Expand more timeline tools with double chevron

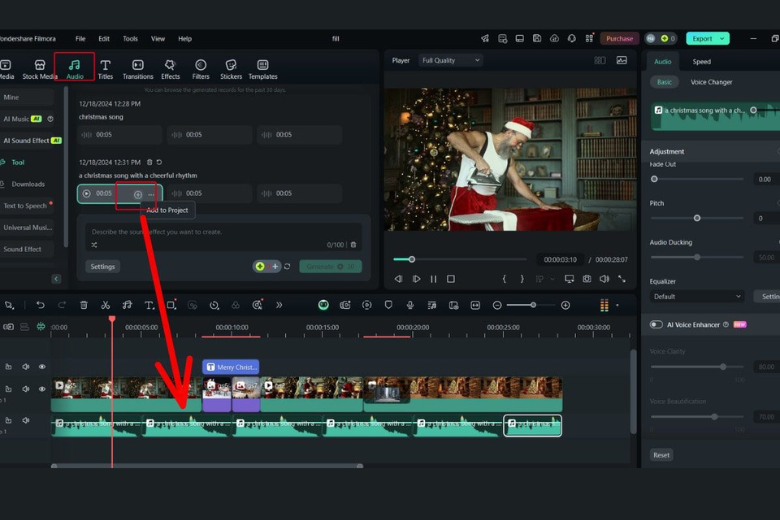pos(279,305)
